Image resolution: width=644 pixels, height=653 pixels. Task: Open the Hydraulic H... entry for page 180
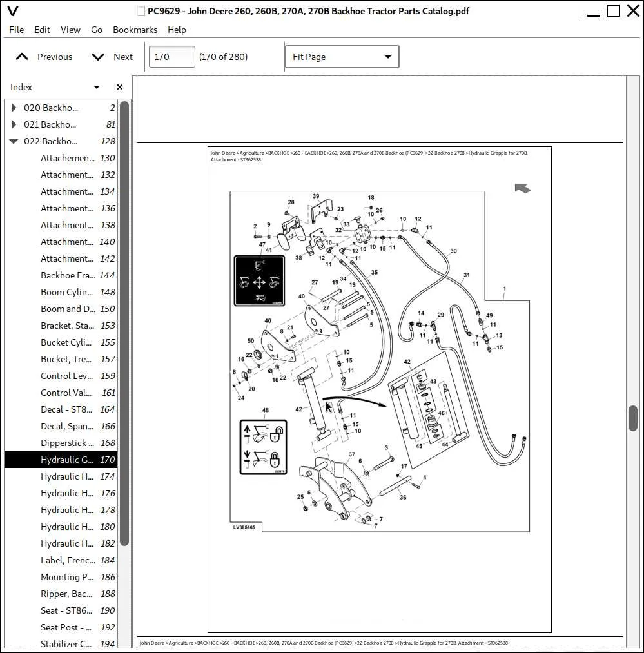(61, 527)
